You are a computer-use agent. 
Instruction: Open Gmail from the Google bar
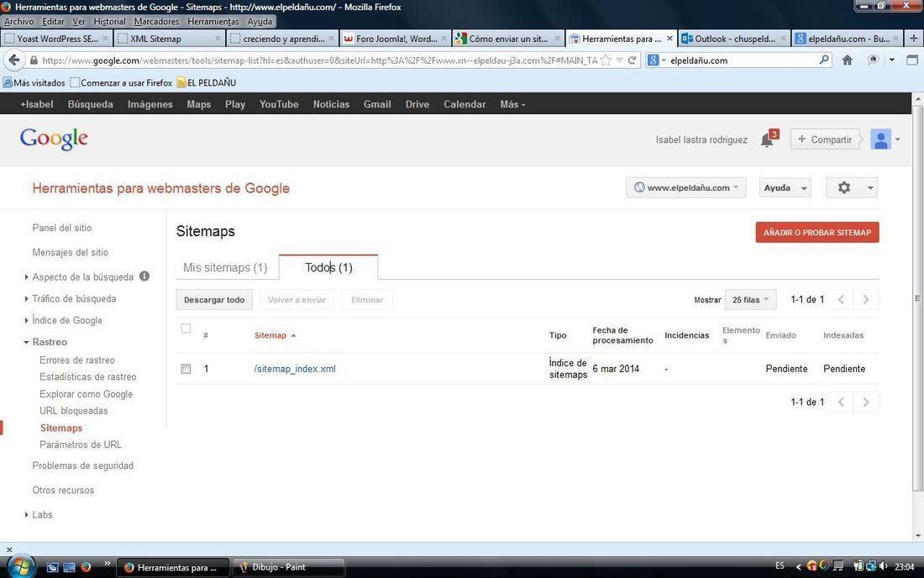coord(377,104)
